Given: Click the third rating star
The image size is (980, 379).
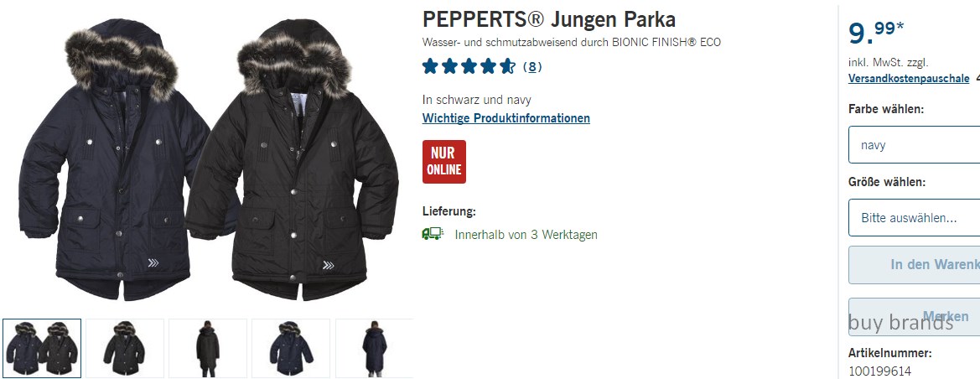Looking at the screenshot, I should click(x=469, y=66).
